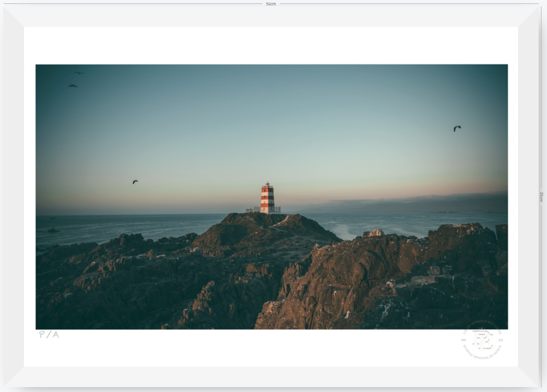Click the winding path to the lighthouse
Image resolution: width=547 pixels, height=392 pixels.
coord(281,222)
